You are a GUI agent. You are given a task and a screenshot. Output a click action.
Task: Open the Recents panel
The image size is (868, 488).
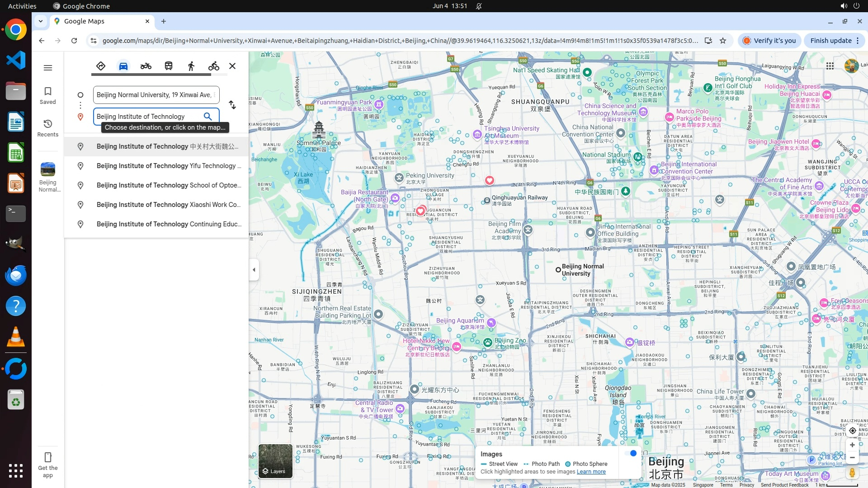(x=47, y=128)
